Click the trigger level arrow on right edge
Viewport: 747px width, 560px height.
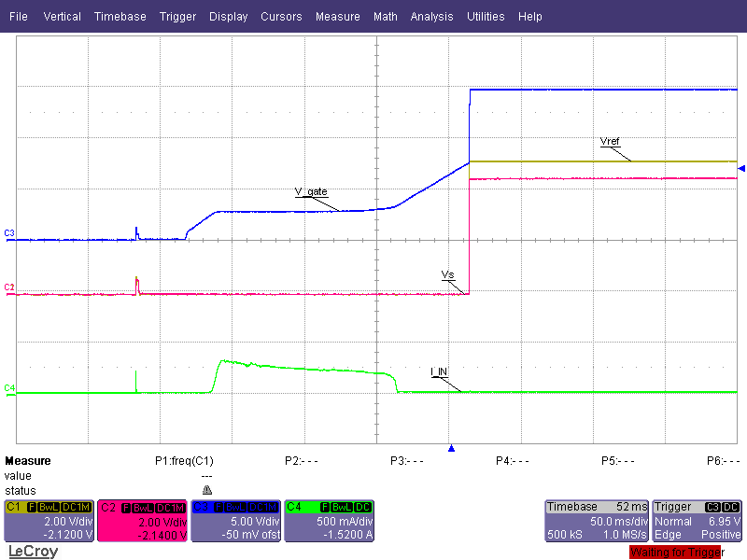741,168
